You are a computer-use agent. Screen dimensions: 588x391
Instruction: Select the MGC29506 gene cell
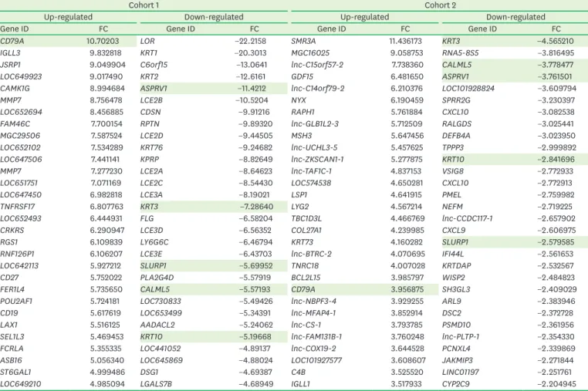[20, 136]
